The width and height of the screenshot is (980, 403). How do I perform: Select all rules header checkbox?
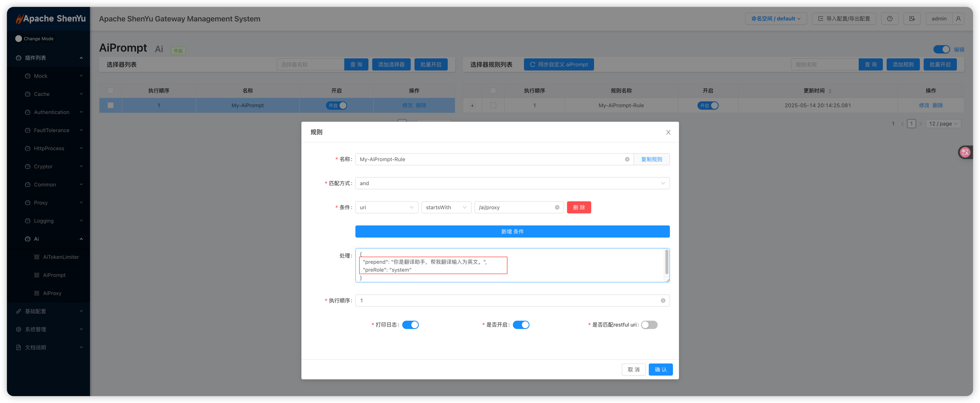(x=493, y=91)
